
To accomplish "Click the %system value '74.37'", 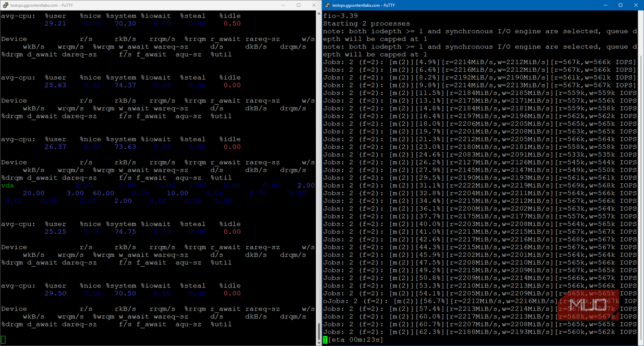I will (125, 85).
